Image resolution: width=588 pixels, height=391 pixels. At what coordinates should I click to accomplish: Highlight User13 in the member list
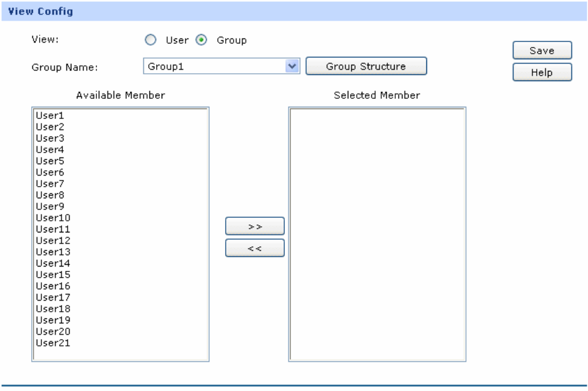[52, 252]
